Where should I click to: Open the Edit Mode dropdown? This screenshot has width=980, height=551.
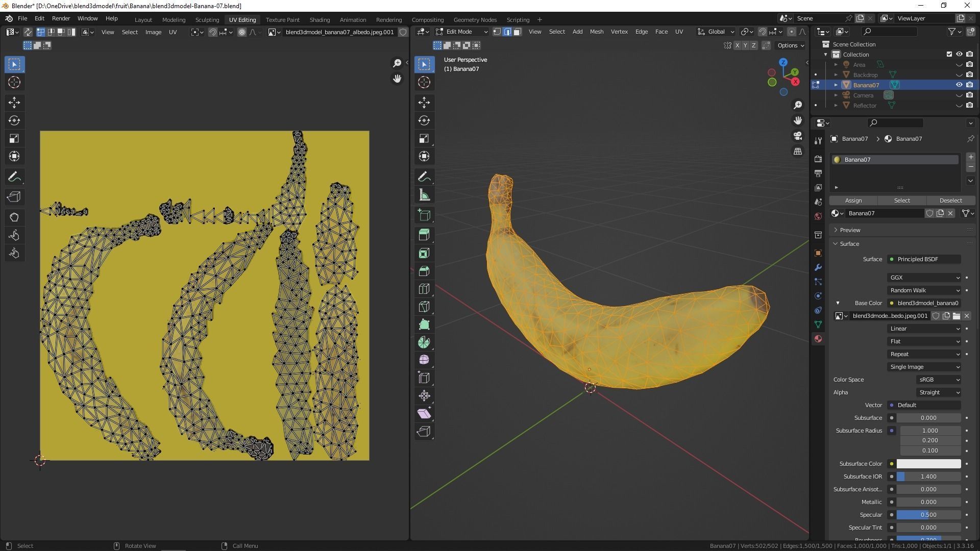pyautogui.click(x=461, y=32)
